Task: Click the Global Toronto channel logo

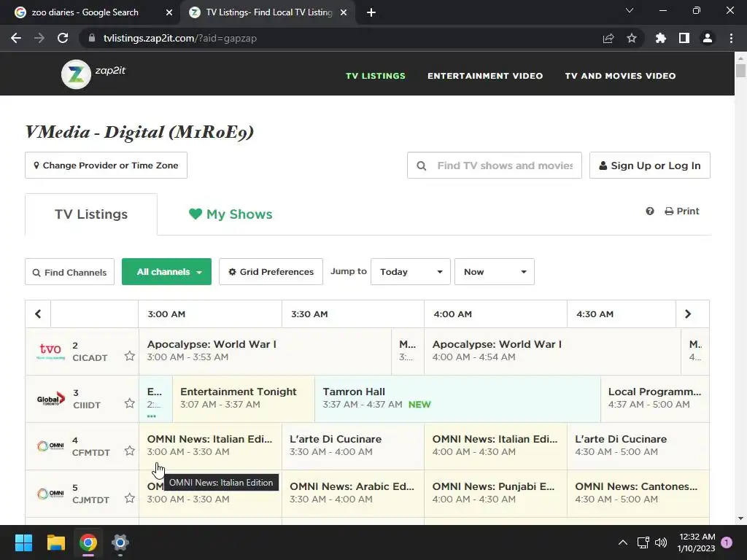Action: pyautogui.click(x=50, y=399)
